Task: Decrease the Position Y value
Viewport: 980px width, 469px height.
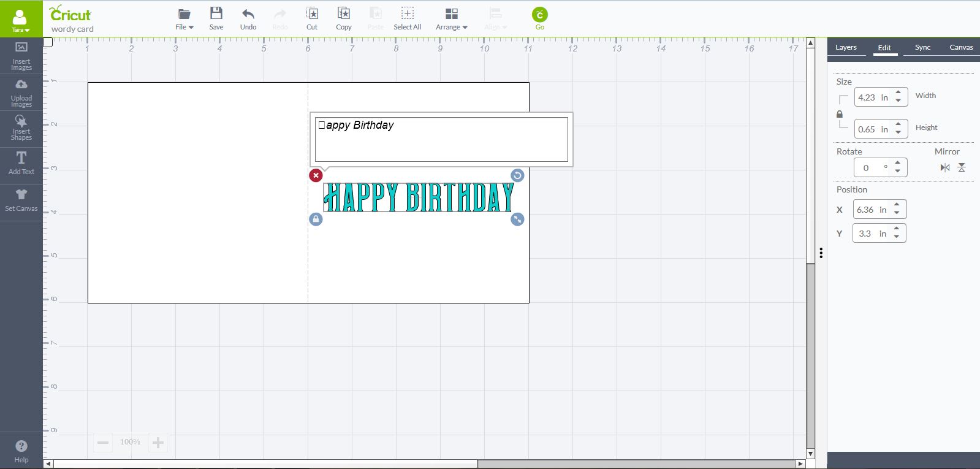Action: (x=897, y=237)
